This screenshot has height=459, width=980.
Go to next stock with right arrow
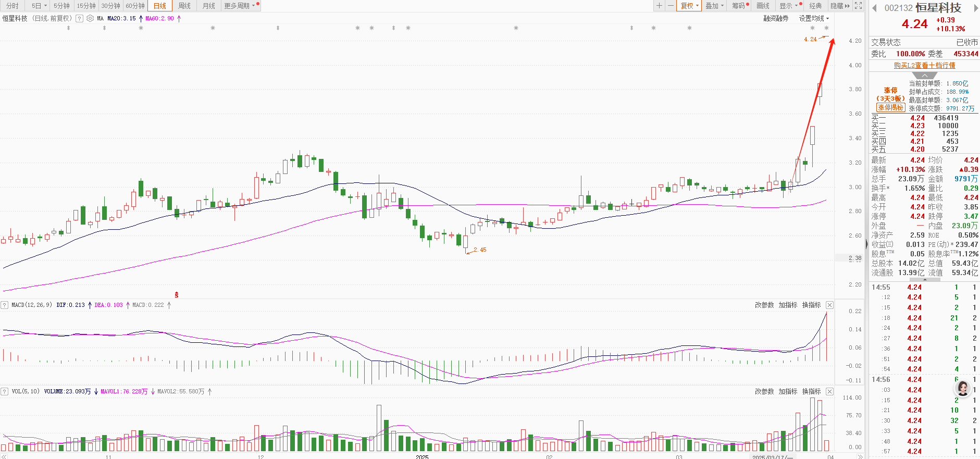coord(976,8)
